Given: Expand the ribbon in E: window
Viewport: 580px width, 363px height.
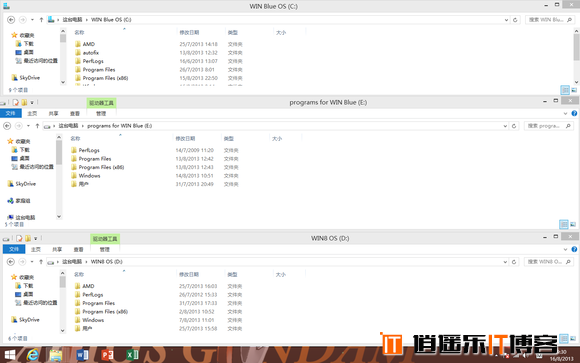Looking at the screenshot, I should tap(565, 114).
